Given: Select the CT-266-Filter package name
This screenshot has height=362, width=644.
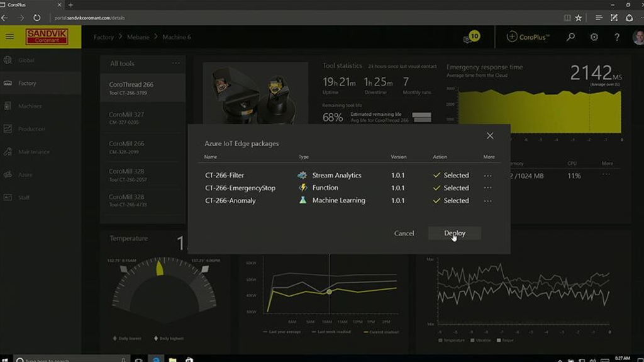Looking at the screenshot, I should tap(225, 175).
